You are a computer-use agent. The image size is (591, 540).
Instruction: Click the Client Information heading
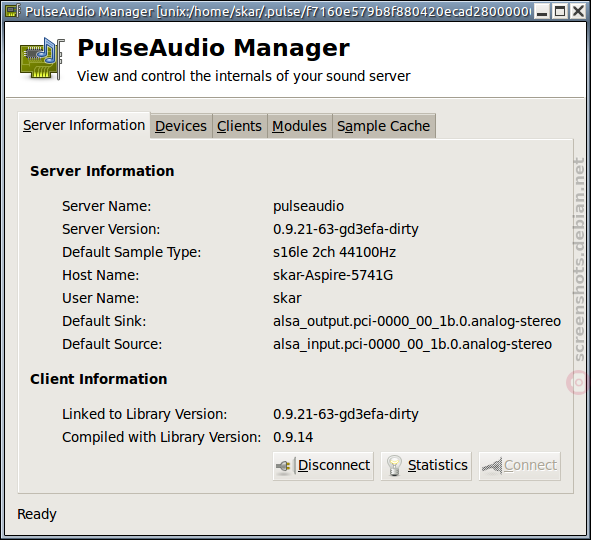(x=98, y=379)
